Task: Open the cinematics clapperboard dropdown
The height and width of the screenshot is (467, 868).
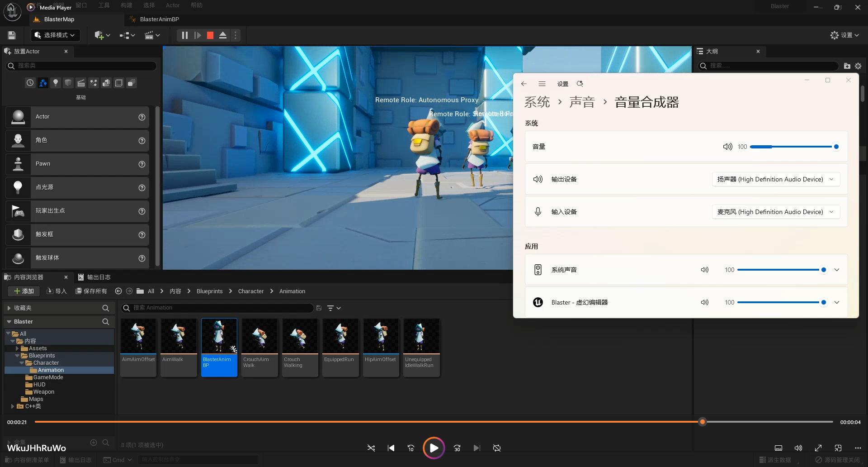Action: (x=152, y=35)
